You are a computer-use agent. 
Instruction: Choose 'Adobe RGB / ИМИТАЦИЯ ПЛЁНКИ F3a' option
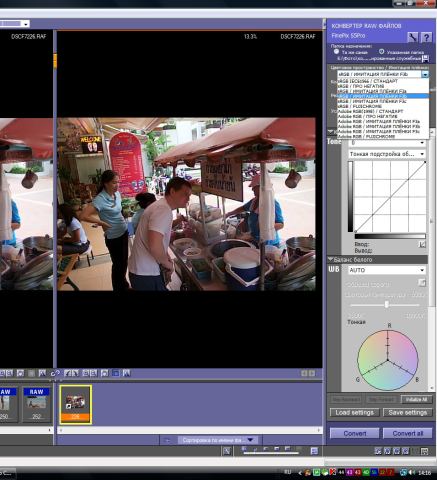383,121
